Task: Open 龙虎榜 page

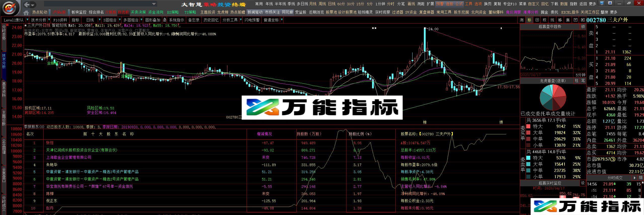Action: point(223,12)
